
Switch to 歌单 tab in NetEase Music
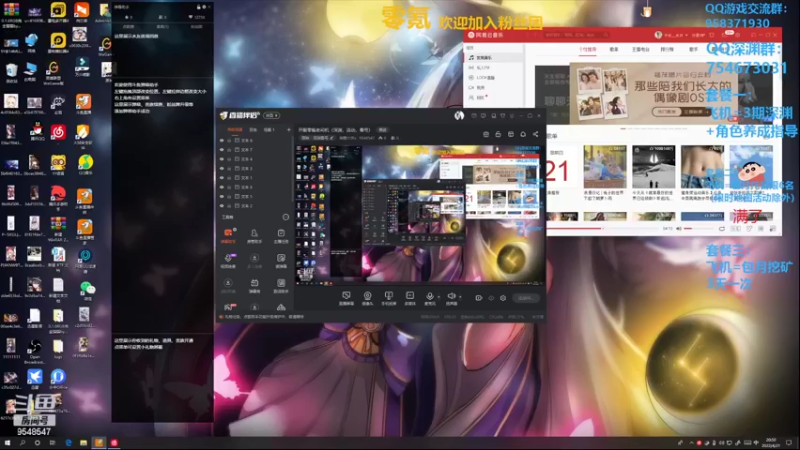(x=614, y=49)
